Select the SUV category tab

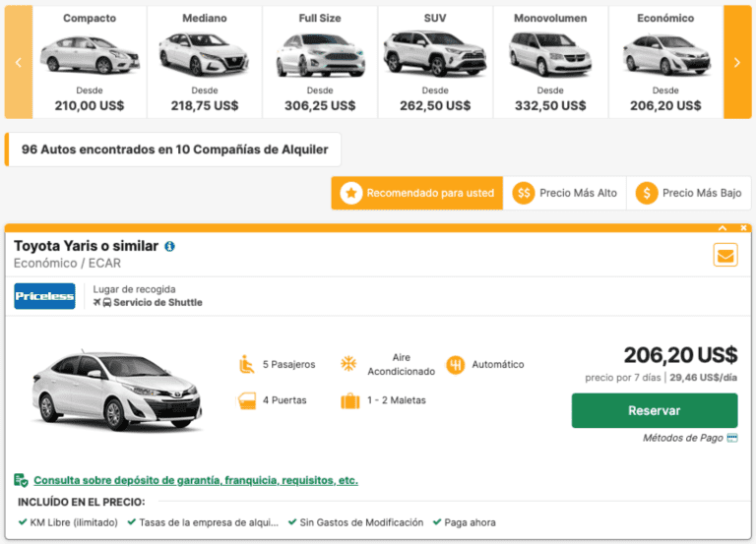pos(434,61)
